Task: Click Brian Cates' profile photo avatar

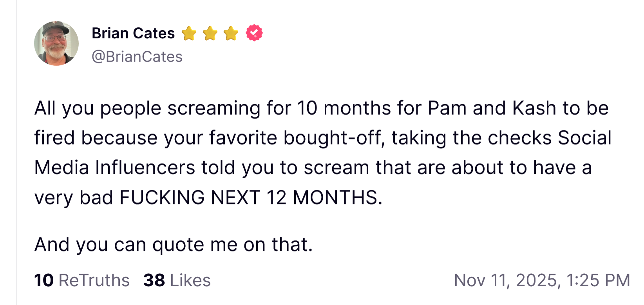Action: pos(56,43)
